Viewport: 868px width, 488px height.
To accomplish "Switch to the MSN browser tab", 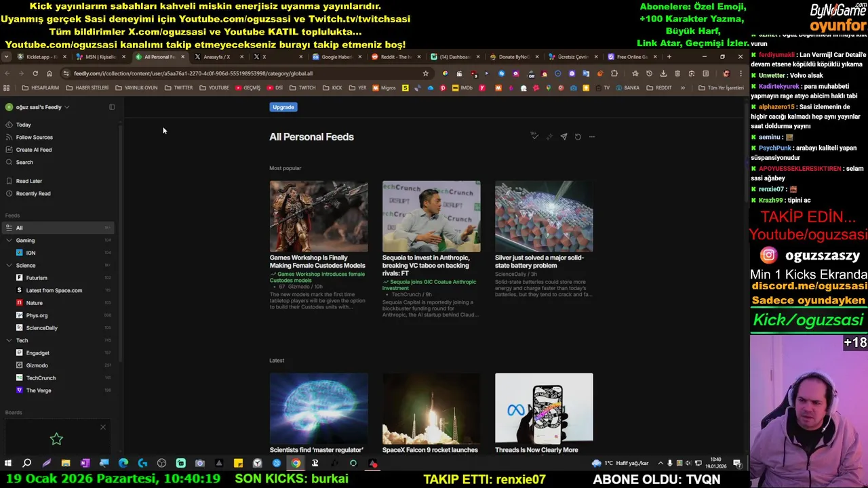I will point(100,57).
